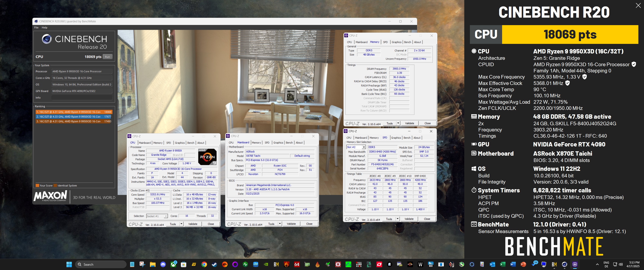Open the Notepad taskbar icon
This screenshot has height=270, width=644.
point(132,264)
